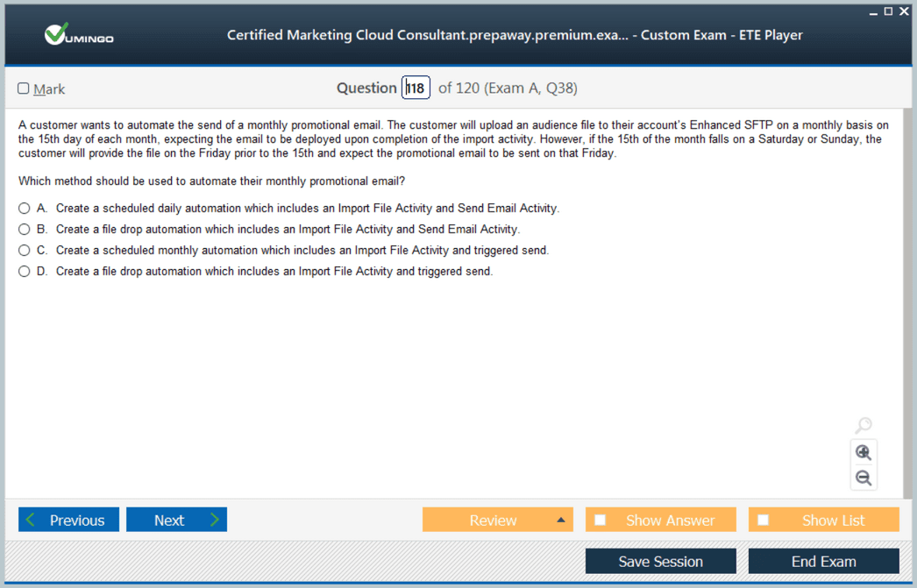This screenshot has height=588, width=917.
Task: Close the ETE Player window
Action: (904, 11)
